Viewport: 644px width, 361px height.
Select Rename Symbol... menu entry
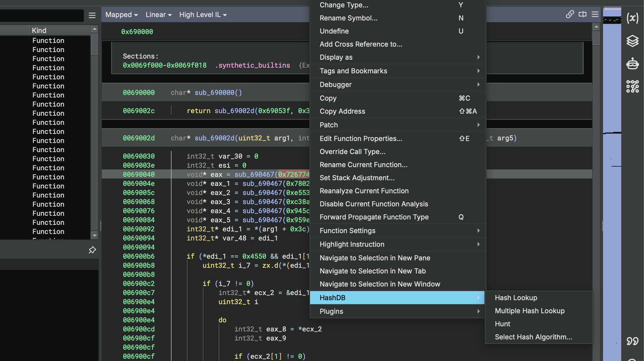(x=398, y=18)
